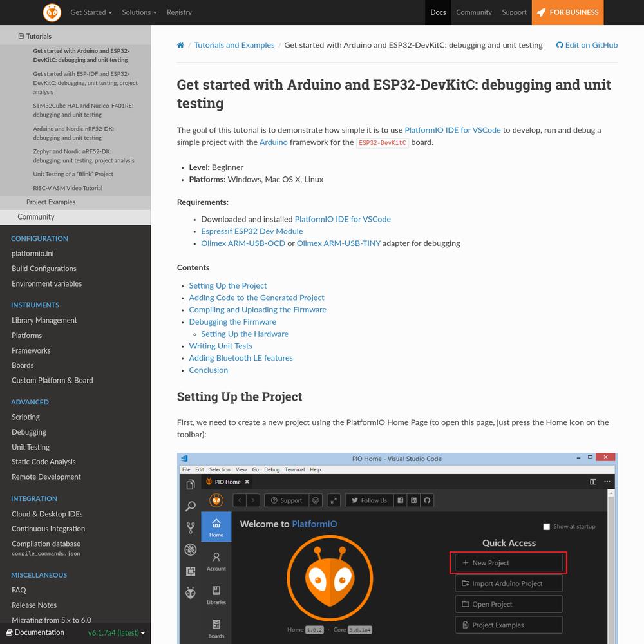Open Community in the top navigation

pos(473,12)
